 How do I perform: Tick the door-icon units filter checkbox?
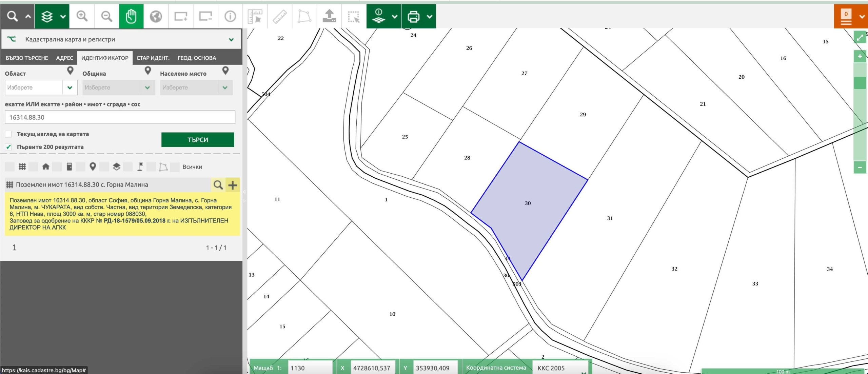coord(57,166)
